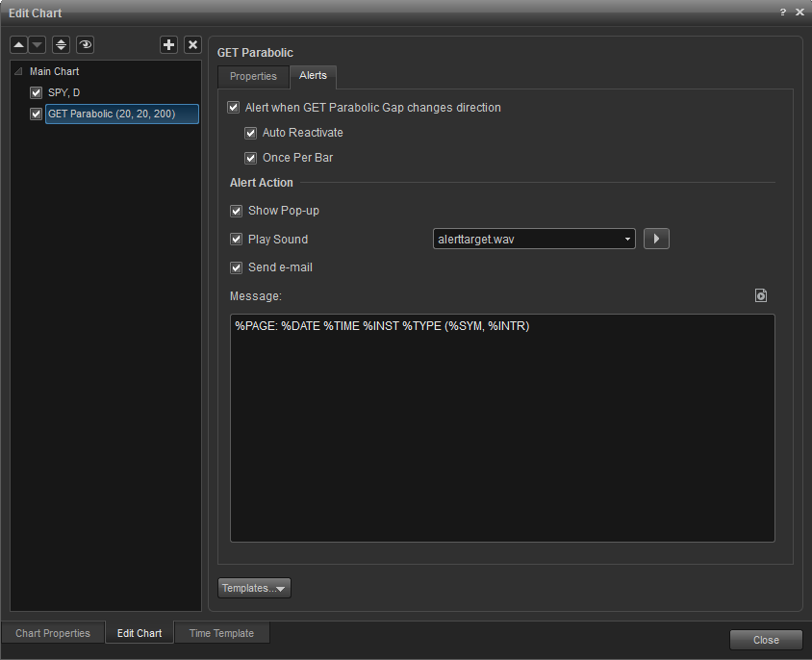Click the message reset icon
Viewport: 812px width, 660px height.
pos(761,295)
